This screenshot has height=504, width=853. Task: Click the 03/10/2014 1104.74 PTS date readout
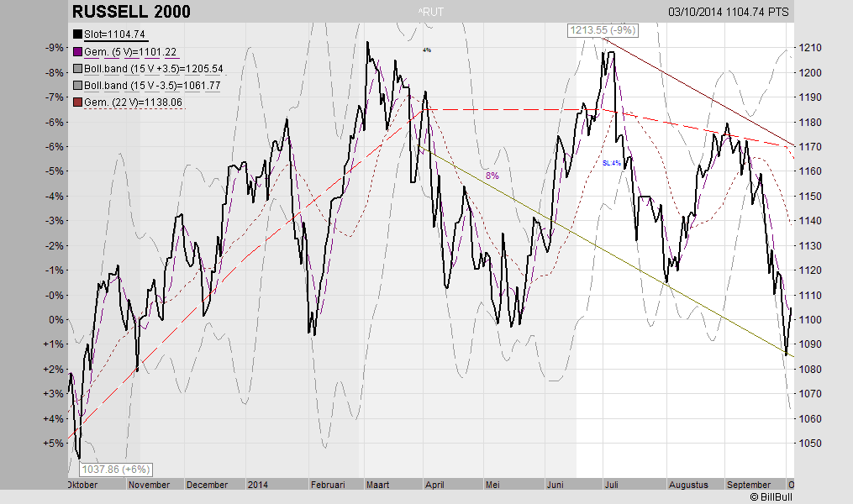(x=729, y=12)
